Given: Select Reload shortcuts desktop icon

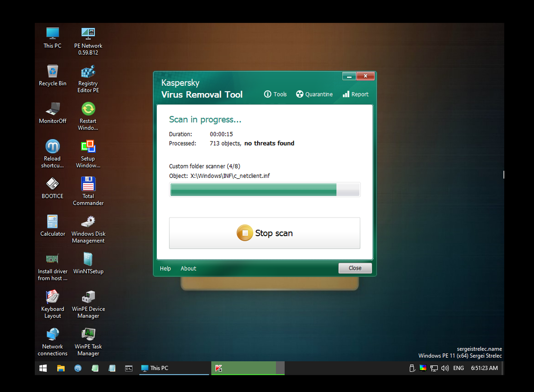Looking at the screenshot, I should click(x=52, y=154).
